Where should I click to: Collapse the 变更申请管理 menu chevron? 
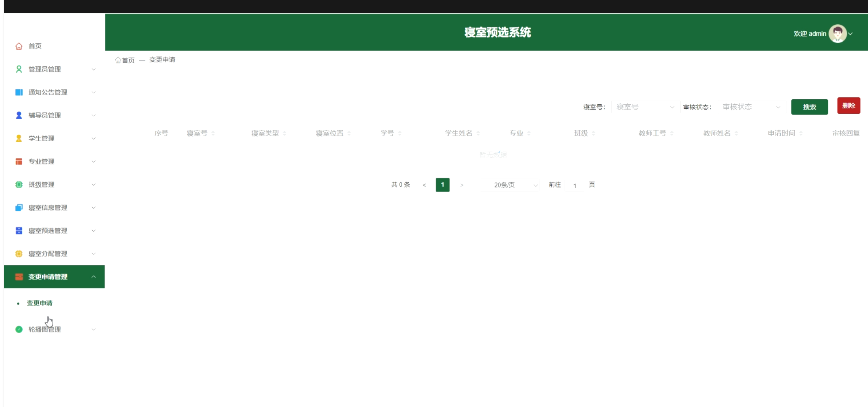(x=93, y=277)
